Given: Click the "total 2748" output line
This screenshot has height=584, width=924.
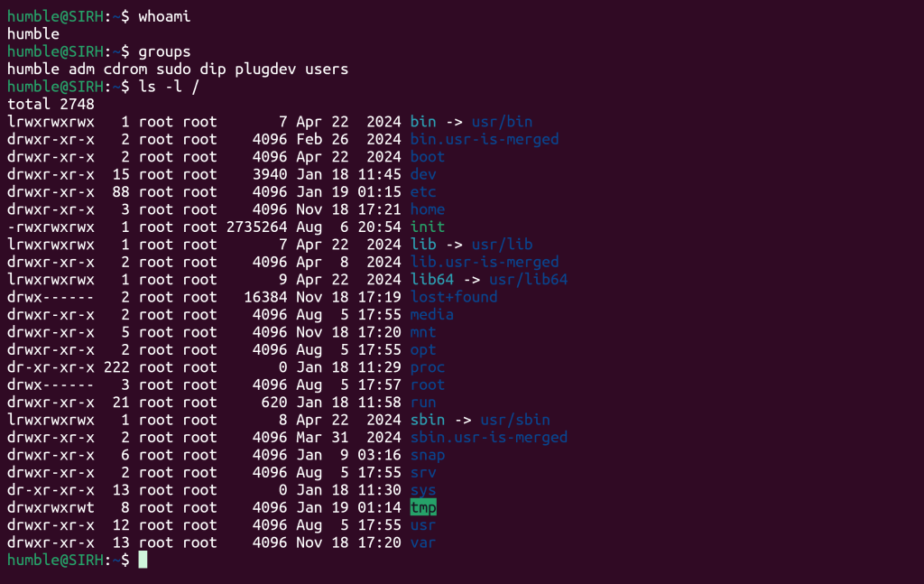Looking at the screenshot, I should (51, 104).
